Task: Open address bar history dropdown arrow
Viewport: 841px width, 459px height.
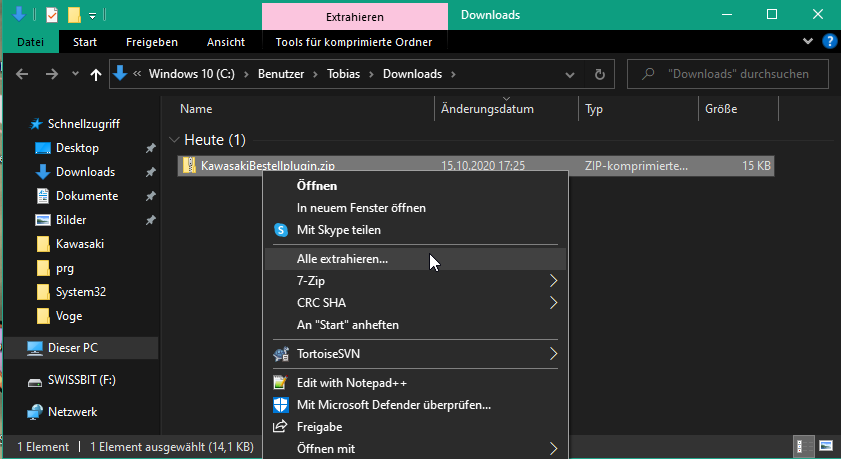Action: click(x=570, y=75)
